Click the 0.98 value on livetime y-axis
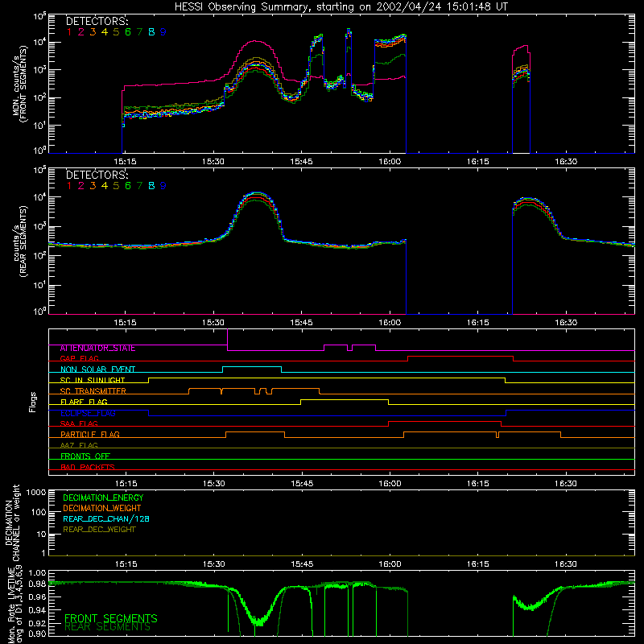The width and height of the screenshot is (644, 644). (37, 584)
